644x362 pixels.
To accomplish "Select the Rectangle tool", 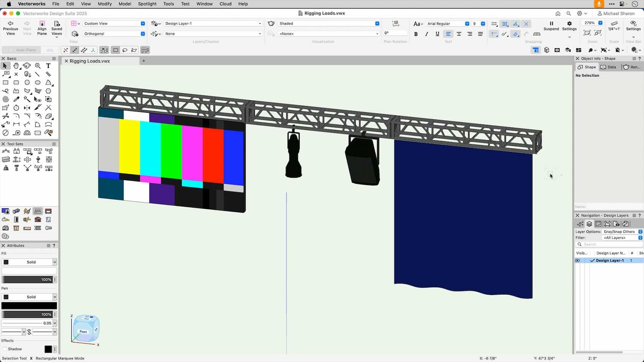I will 6,83.
